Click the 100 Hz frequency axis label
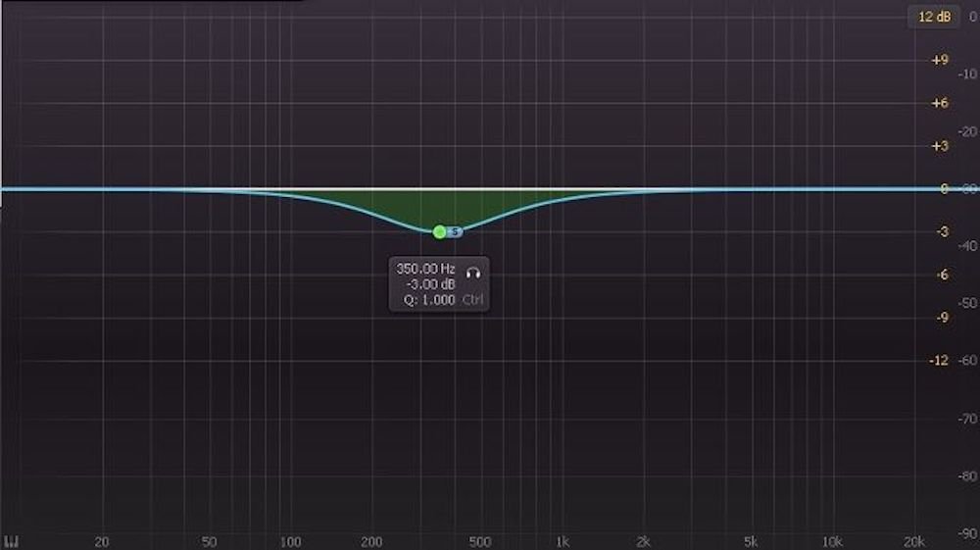The height and width of the screenshot is (550, 980). pos(289,542)
